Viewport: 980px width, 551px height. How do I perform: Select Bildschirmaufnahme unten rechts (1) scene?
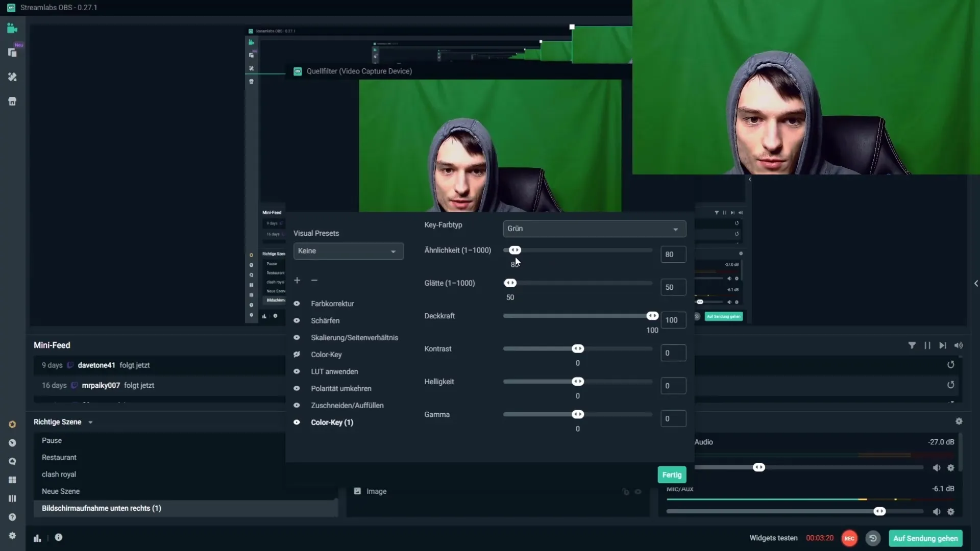pyautogui.click(x=186, y=508)
